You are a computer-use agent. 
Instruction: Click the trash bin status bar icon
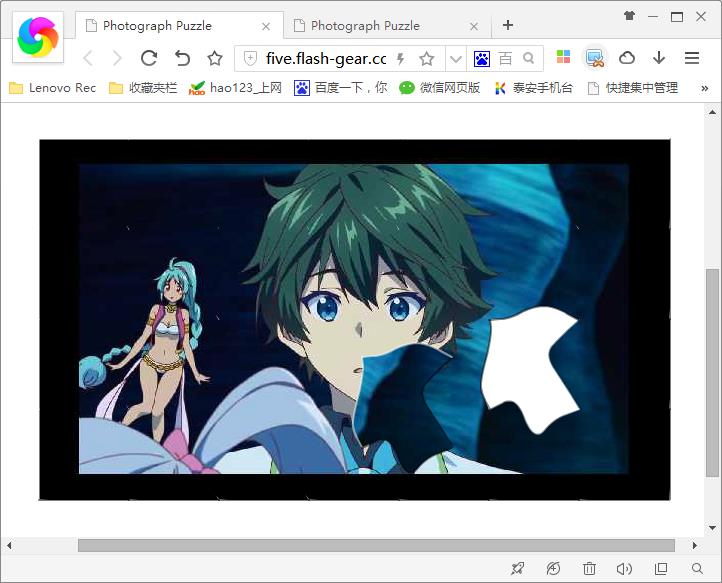[x=589, y=569]
